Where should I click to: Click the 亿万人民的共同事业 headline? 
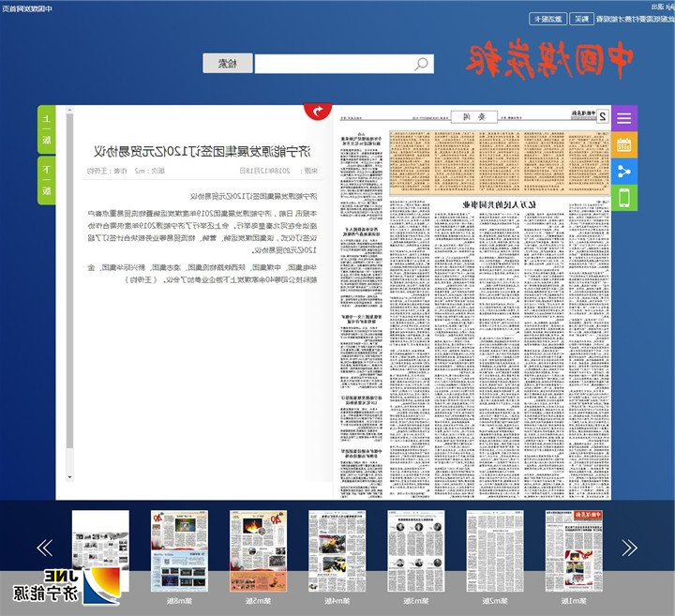(x=500, y=204)
